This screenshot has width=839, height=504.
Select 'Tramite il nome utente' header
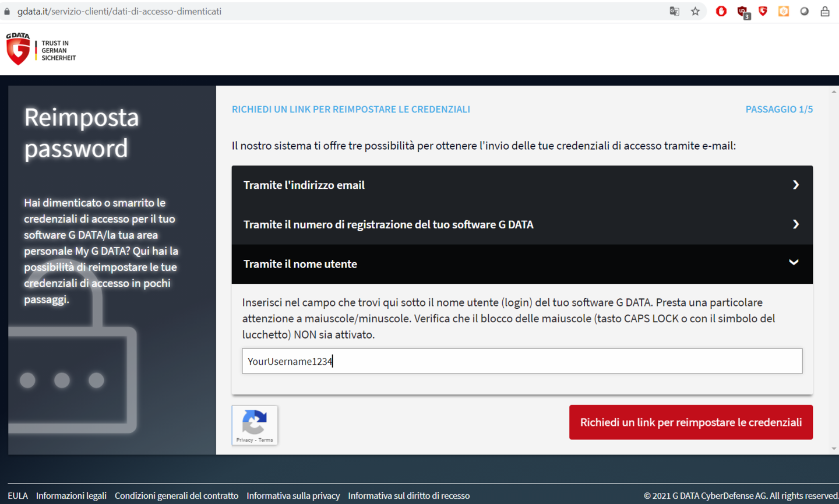(522, 264)
